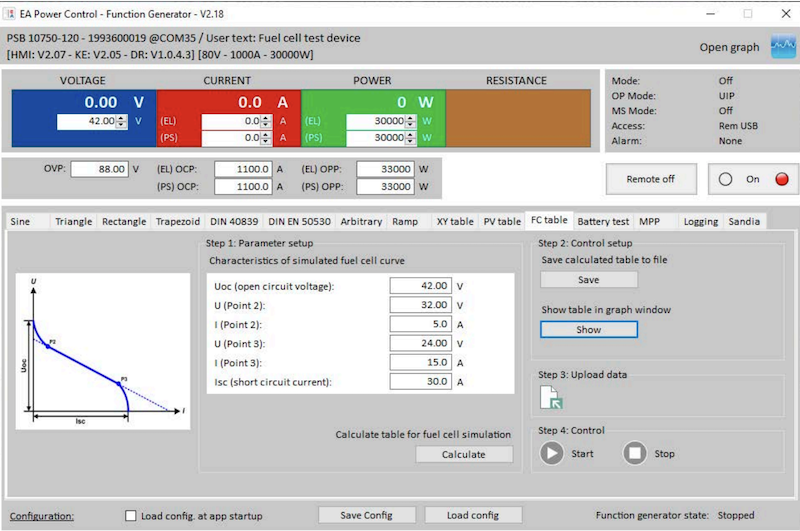Select the Arbitrary tab

click(361, 221)
